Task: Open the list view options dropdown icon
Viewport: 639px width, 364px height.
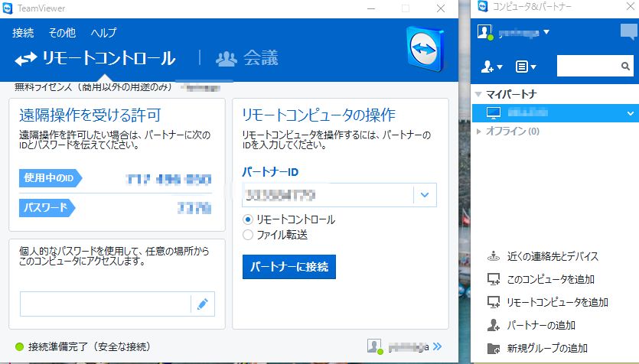Action: (x=526, y=67)
